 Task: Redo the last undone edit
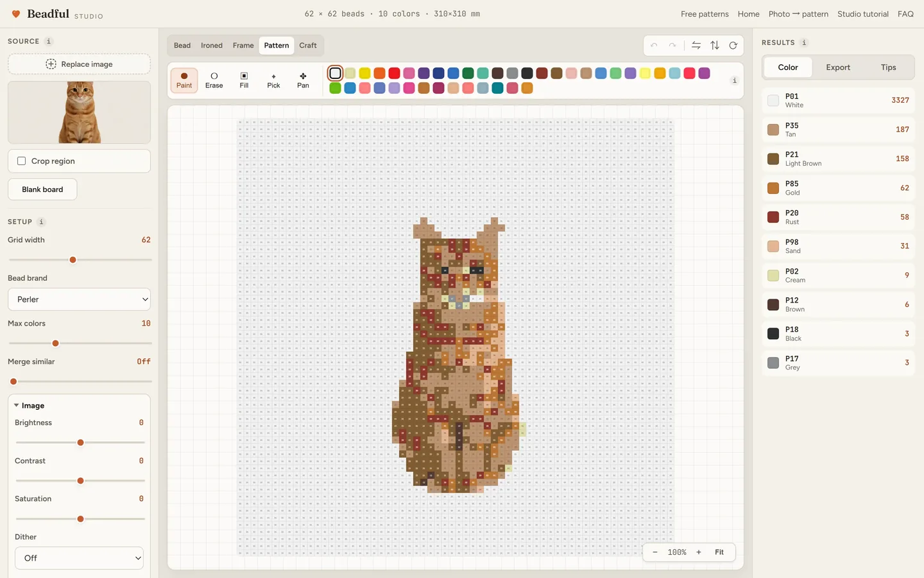(x=672, y=46)
